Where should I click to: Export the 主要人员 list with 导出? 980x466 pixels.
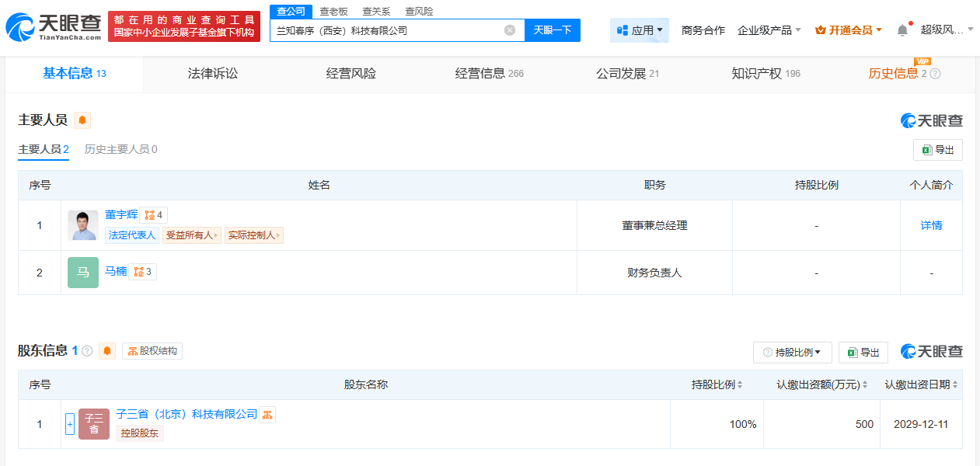938,150
